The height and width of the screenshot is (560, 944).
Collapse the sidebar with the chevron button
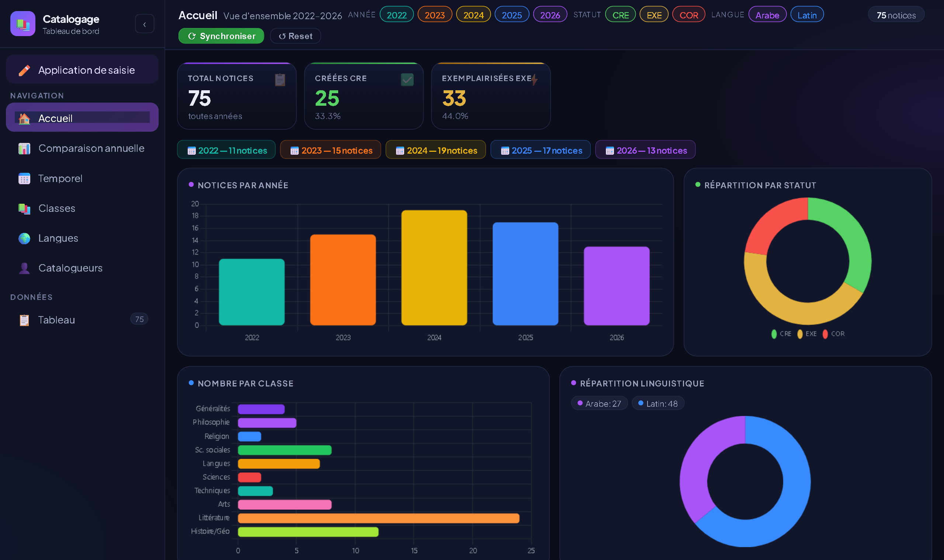click(145, 24)
